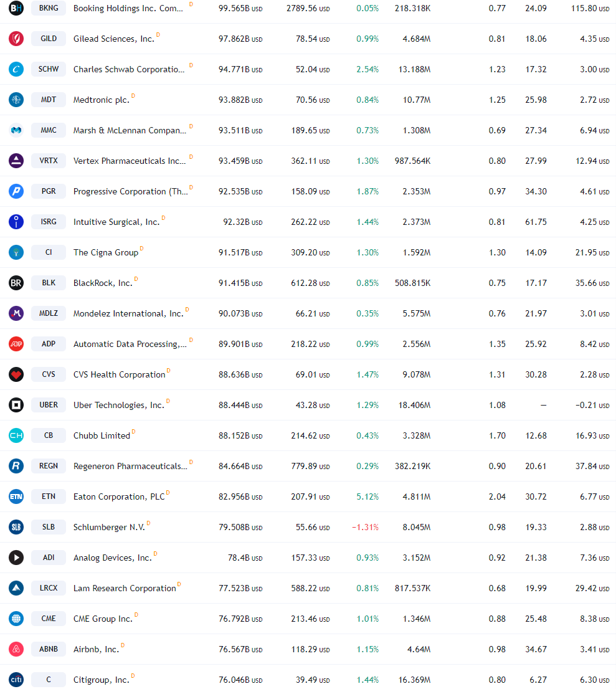
Task: Click the Medtronic logo icon
Action: tap(16, 100)
